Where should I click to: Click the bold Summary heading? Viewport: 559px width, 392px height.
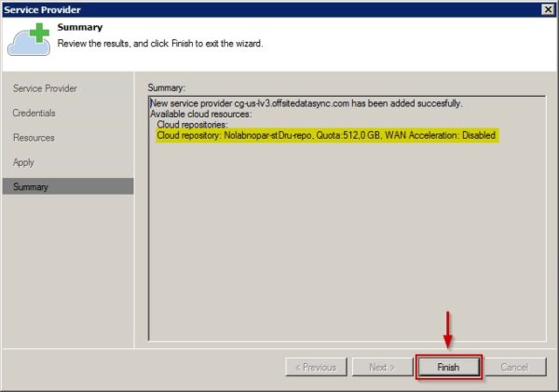(x=80, y=27)
